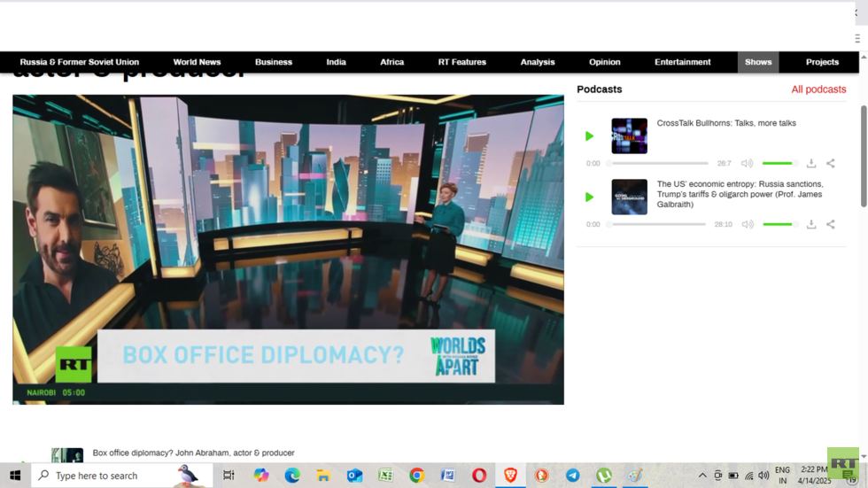
Task: Adjust CrossTalk Bullhorns volume slider
Action: point(780,163)
